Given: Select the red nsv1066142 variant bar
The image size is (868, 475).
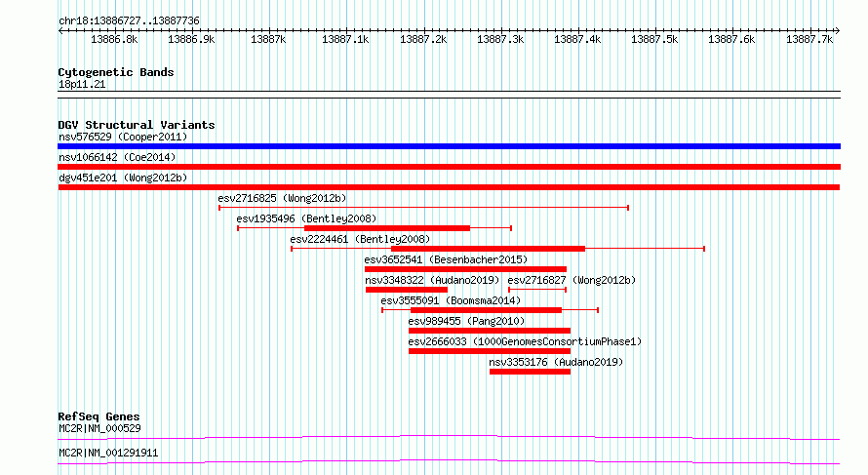Looking at the screenshot, I should (449, 167).
